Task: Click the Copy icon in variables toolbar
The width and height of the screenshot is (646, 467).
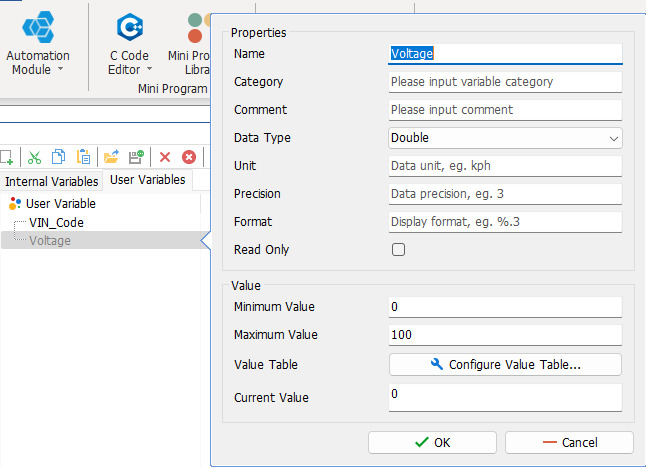Action: (x=58, y=157)
